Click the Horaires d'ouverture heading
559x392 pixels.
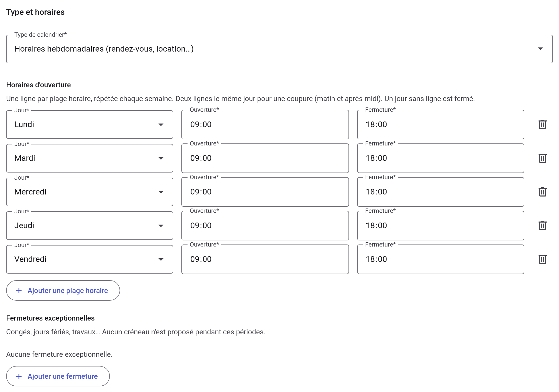click(39, 85)
